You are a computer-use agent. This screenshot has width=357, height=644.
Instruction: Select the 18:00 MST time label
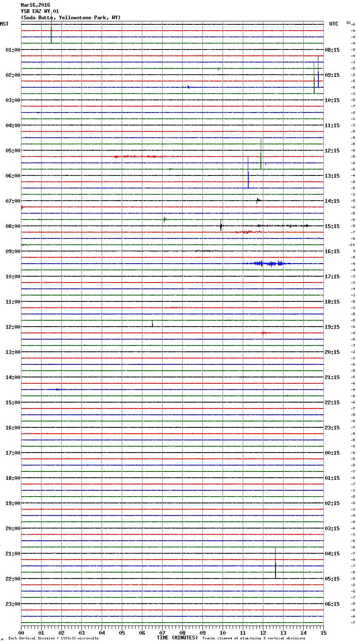point(13,478)
